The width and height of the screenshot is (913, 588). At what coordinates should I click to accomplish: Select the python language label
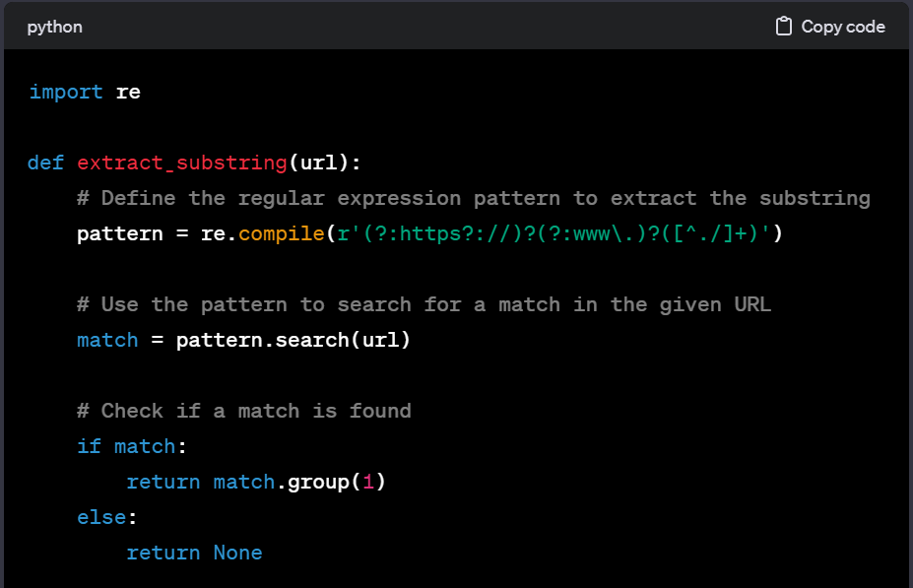[54, 27]
